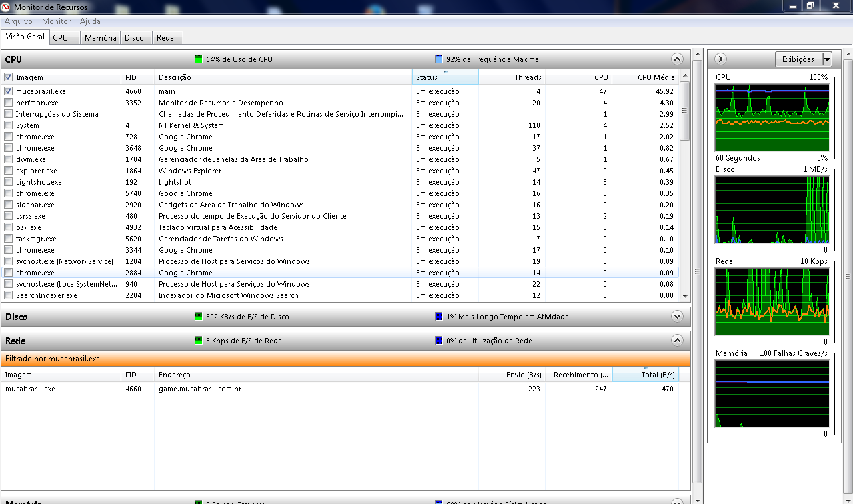This screenshot has width=853, height=504.
Task: Toggle the select-all Imagem header checkbox
Action: click(x=9, y=77)
